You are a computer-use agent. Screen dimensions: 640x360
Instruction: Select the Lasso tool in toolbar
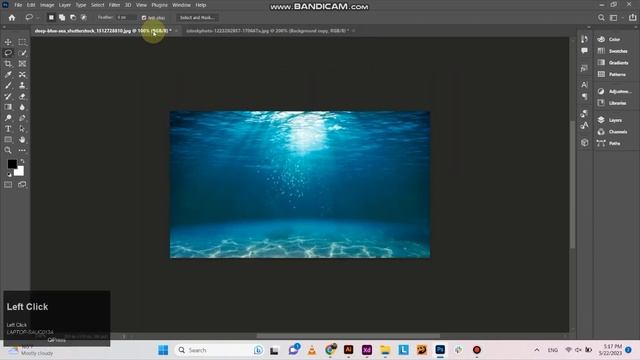tap(8, 53)
